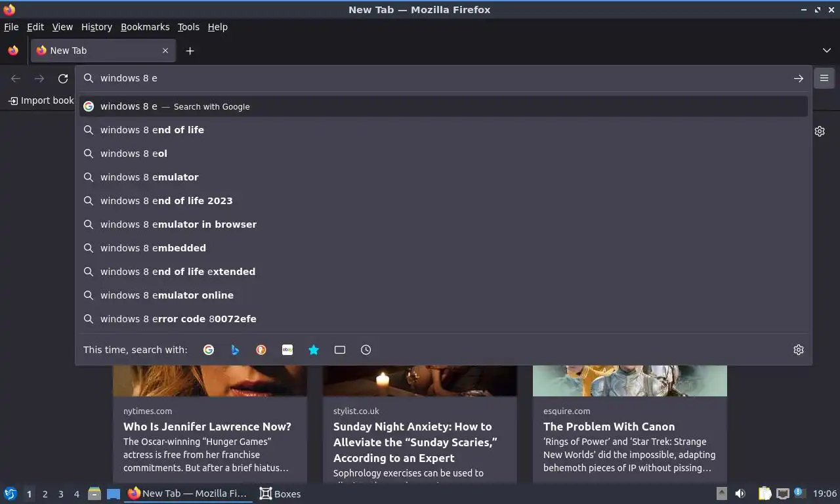Open 'Who Is Jennifer Lawrence Now?' article
The image size is (840, 504).
(207, 427)
